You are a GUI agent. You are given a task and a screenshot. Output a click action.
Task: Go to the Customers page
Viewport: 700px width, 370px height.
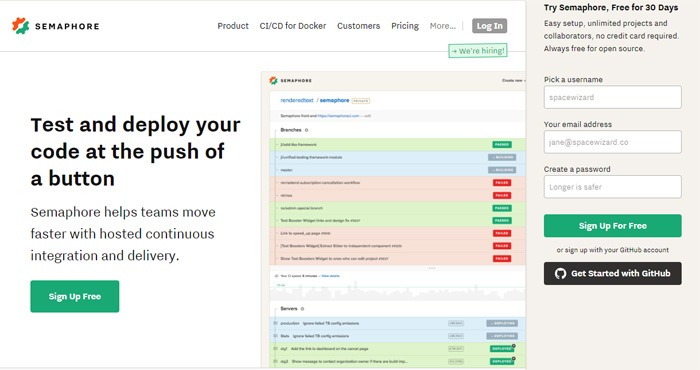coord(358,26)
